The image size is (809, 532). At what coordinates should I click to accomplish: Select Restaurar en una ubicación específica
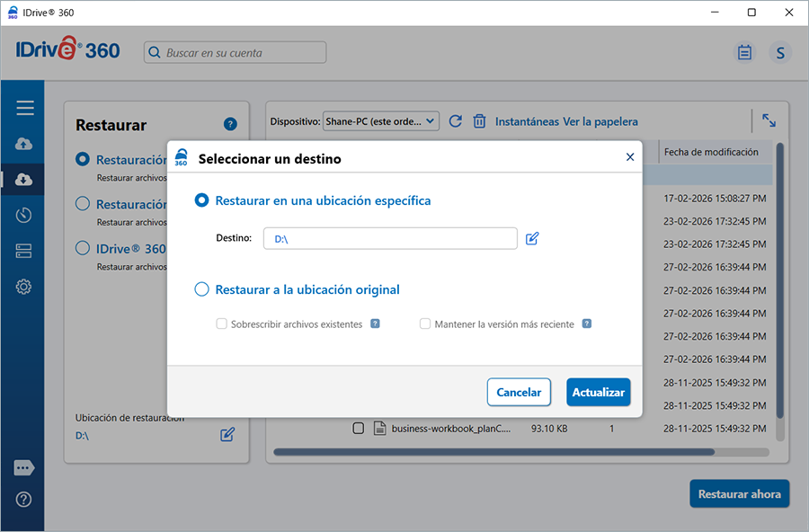tap(202, 200)
